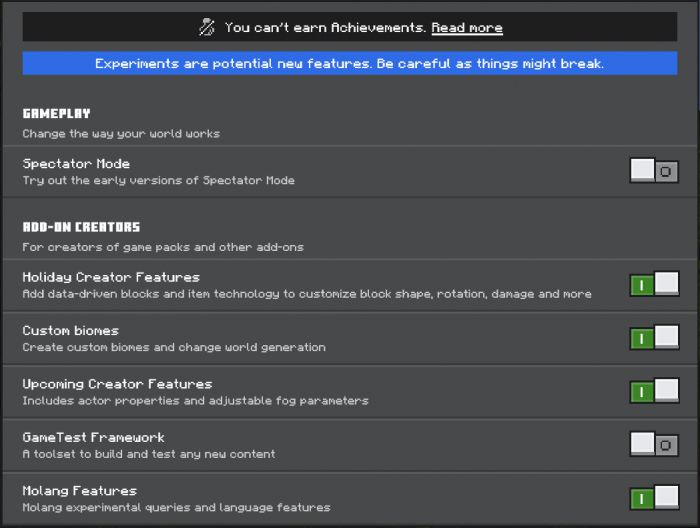700x528 pixels.
Task: Switch off Upcoming Creator Features toggle
Action: [x=654, y=391]
